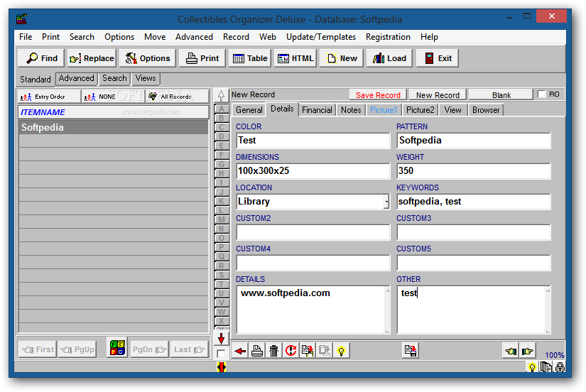586x392 pixels.
Task: Click the lightbulb icon in the bottom record toolbar
Action: 341,351
